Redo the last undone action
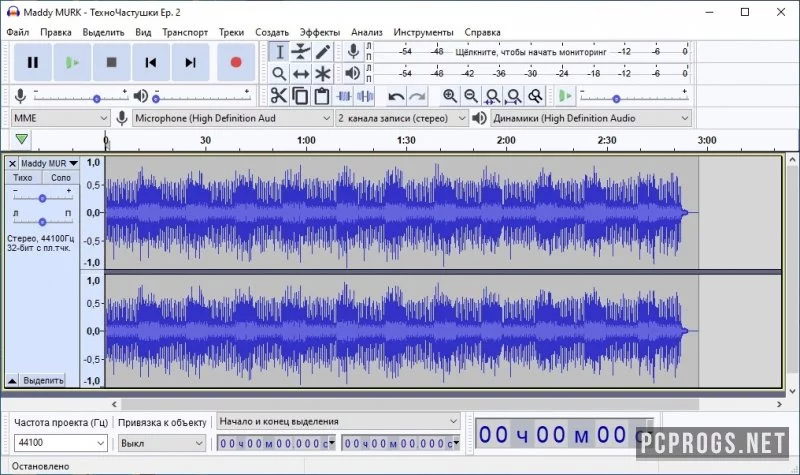Image resolution: width=800 pixels, height=475 pixels. click(417, 96)
